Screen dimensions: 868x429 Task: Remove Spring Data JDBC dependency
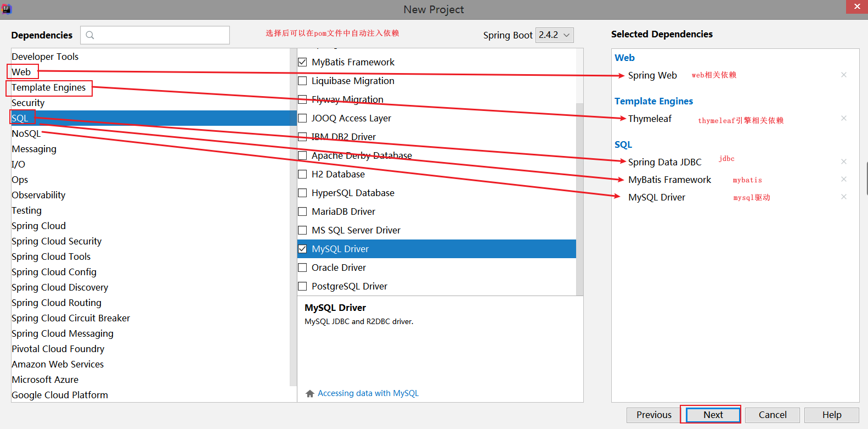844,161
